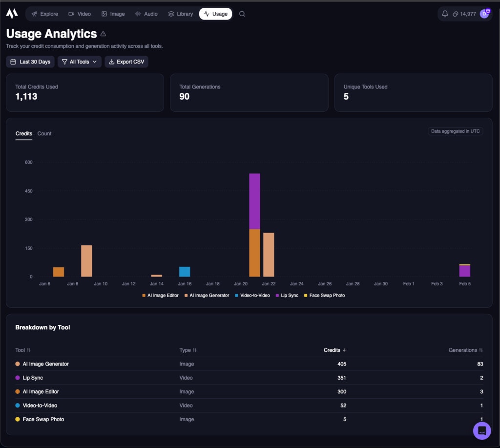
Task: Toggle Face Swap Photo legend item
Action: pyautogui.click(x=324, y=295)
